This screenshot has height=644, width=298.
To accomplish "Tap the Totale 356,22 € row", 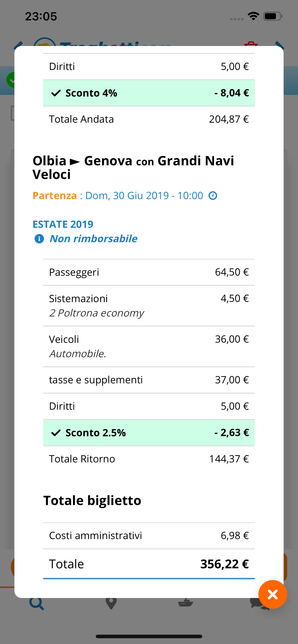I will click(149, 564).
